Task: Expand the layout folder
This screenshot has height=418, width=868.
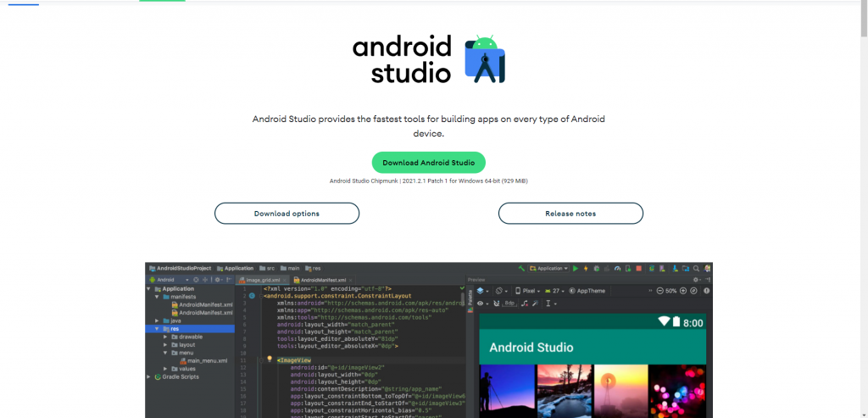Action: [x=165, y=344]
